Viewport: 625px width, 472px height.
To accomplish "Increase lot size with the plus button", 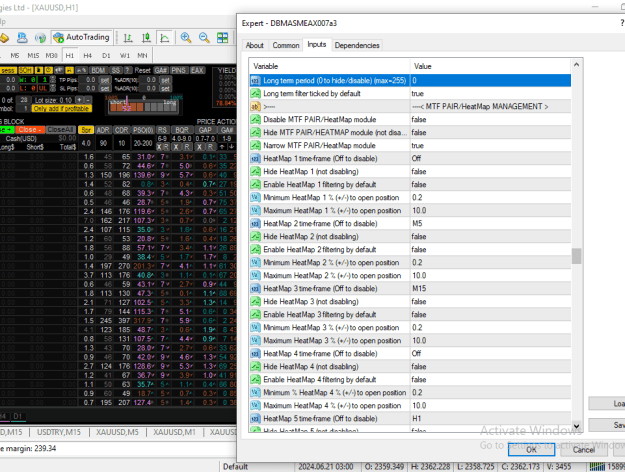I will [79, 100].
